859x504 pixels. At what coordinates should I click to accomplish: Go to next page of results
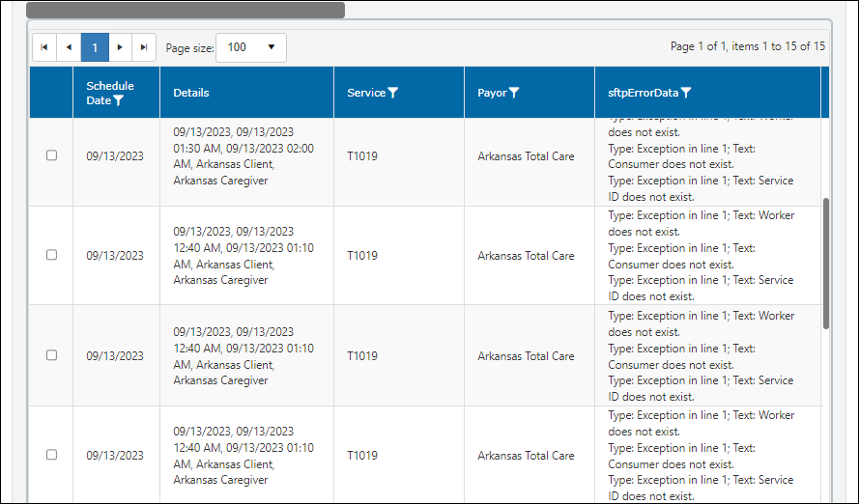[120, 47]
